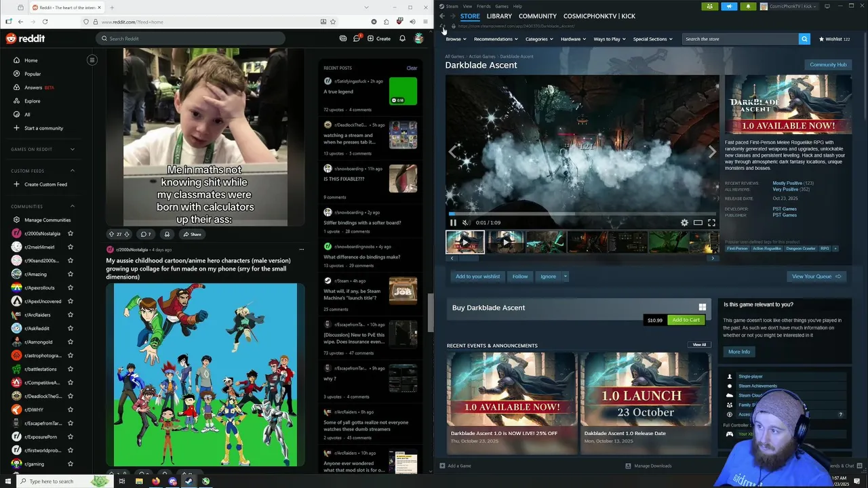Open Reddit user avatar menu

419,39
